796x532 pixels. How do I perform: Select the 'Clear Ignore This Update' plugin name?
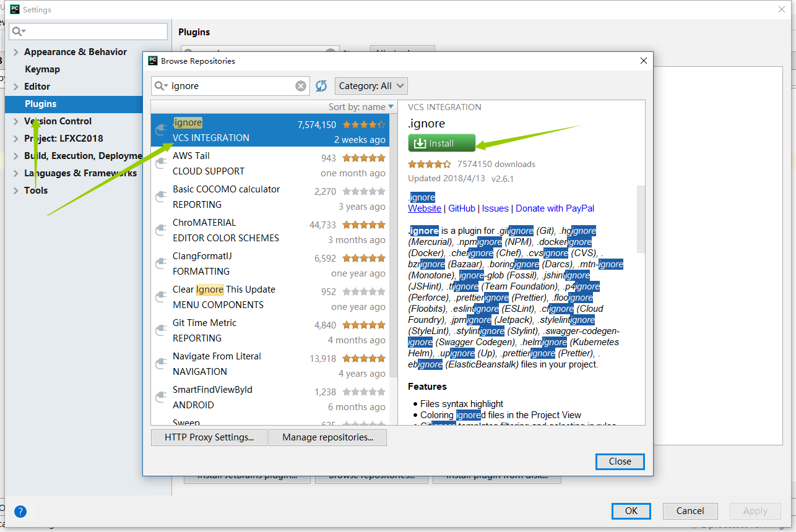point(224,290)
